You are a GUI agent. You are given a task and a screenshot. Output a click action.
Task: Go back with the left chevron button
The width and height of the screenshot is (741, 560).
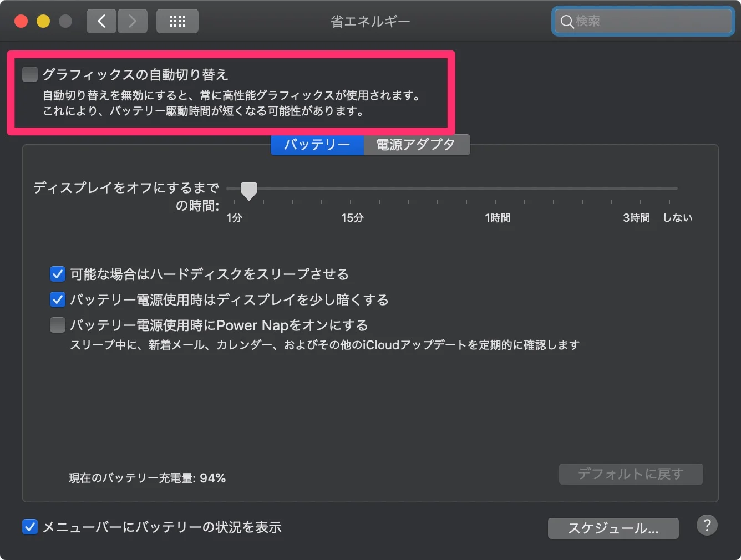tap(101, 21)
